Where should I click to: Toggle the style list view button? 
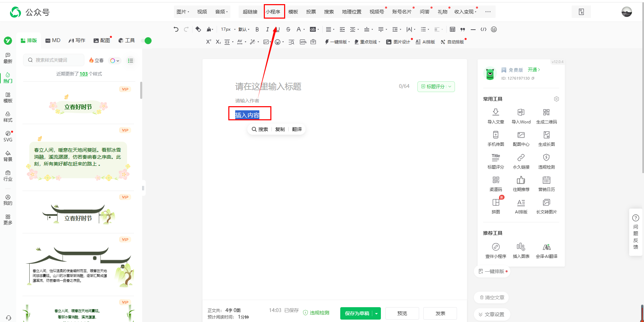131,61
